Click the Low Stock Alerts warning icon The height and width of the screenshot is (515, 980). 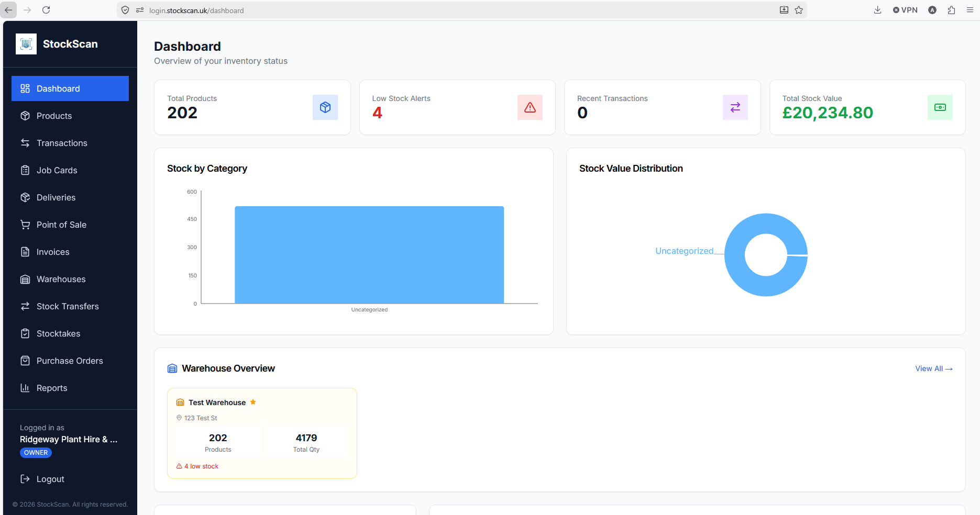(x=530, y=107)
